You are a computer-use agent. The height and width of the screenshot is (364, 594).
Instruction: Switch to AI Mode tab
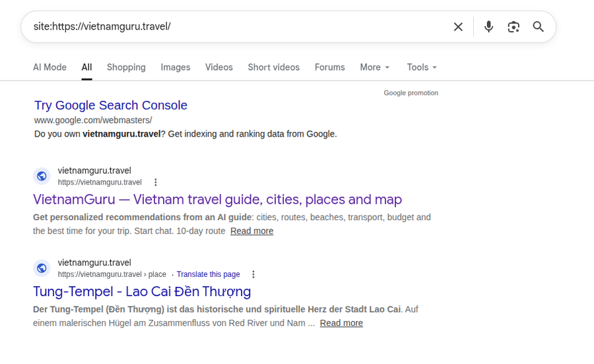point(49,67)
